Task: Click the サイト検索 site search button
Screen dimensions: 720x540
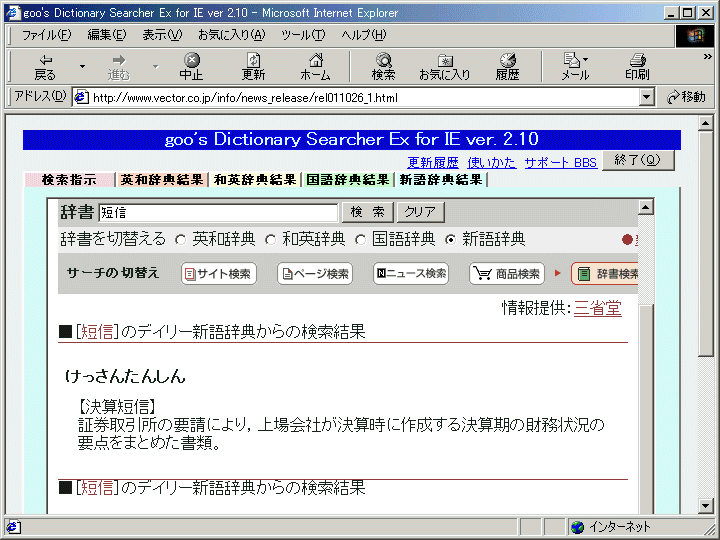Action: (x=219, y=274)
